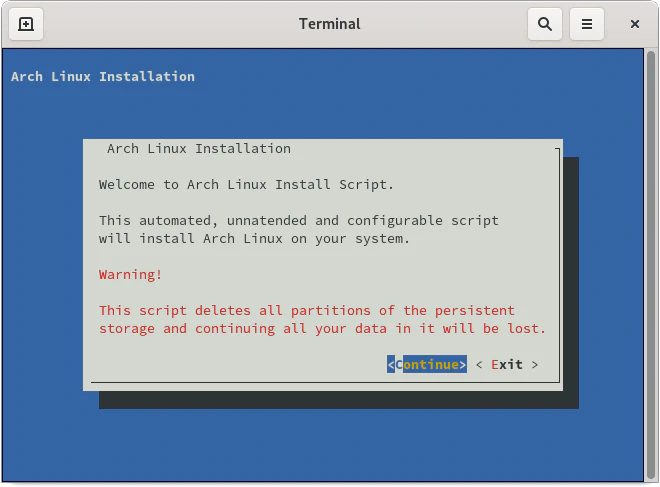Click the Terminal window title

(x=330, y=24)
